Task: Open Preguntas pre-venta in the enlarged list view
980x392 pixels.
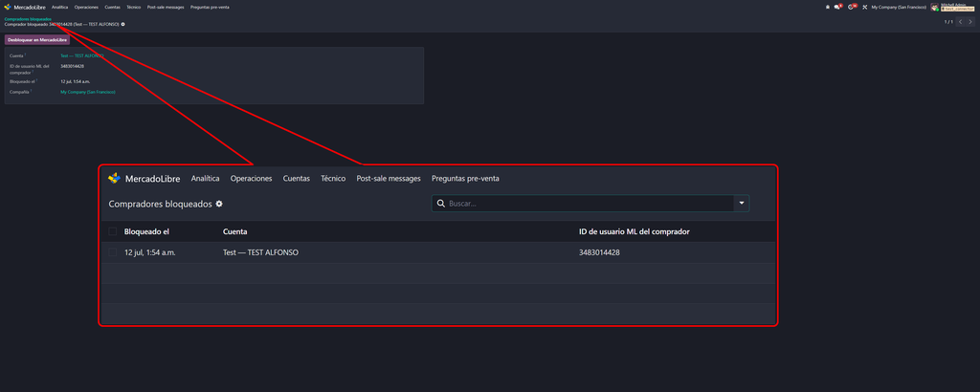Action: tap(466, 179)
